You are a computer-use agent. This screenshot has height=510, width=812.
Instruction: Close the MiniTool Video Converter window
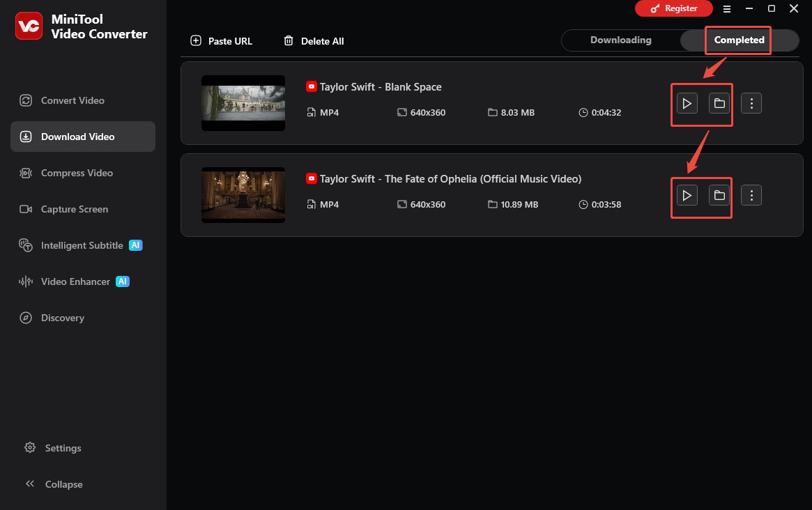click(x=794, y=8)
